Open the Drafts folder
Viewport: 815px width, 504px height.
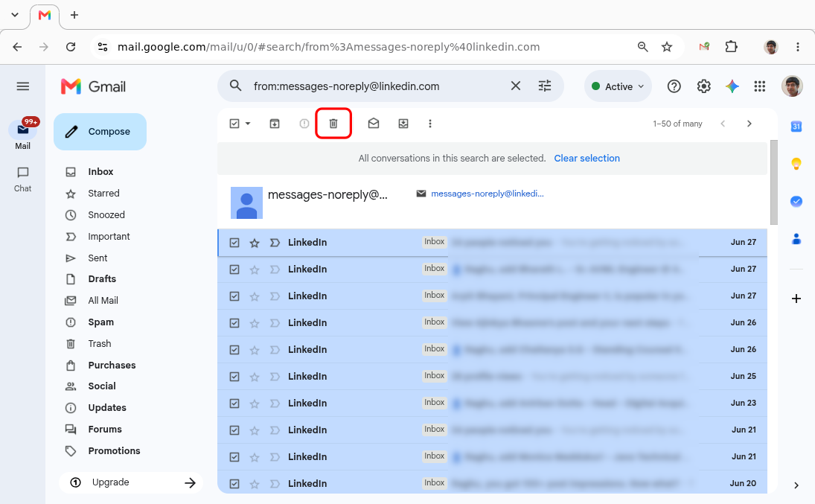[x=102, y=279]
